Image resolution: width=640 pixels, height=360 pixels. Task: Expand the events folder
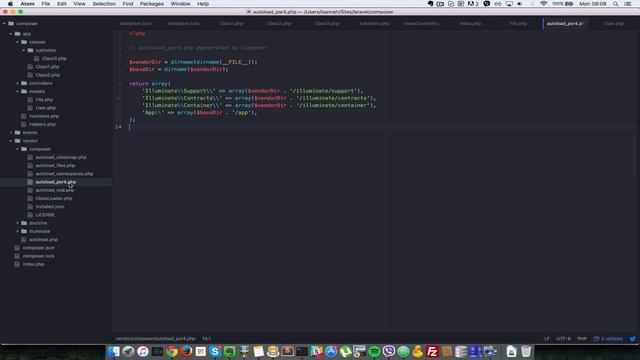tap(11, 133)
